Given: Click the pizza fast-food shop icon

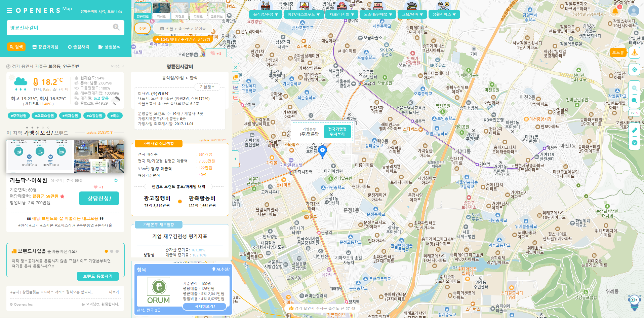Looking at the screenshot, I should coord(305,5).
